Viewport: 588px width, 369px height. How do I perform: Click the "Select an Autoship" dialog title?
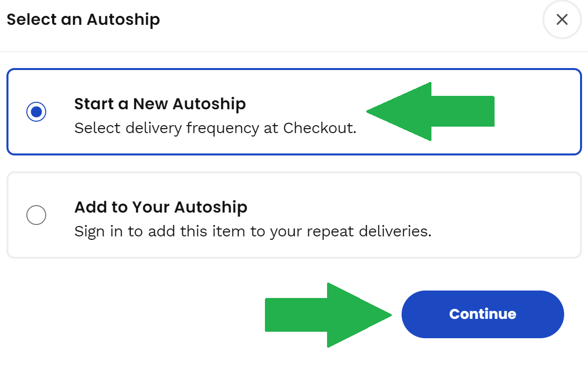tap(83, 20)
